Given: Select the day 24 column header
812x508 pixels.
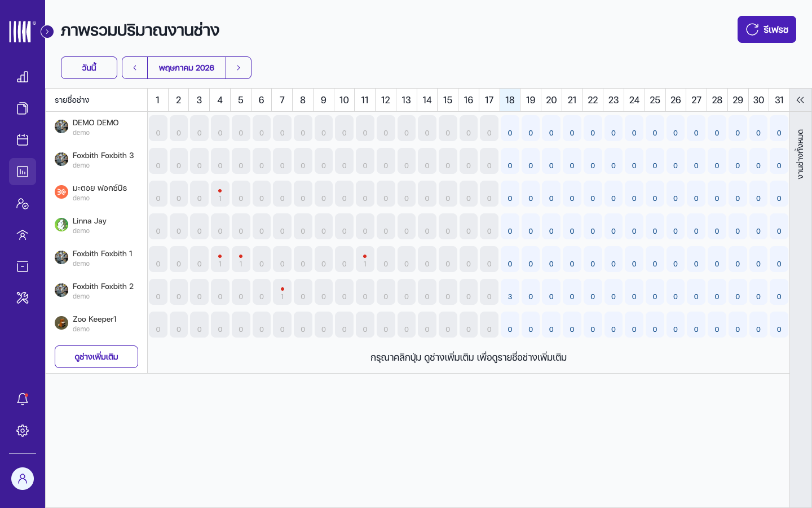Looking at the screenshot, I should [x=634, y=100].
